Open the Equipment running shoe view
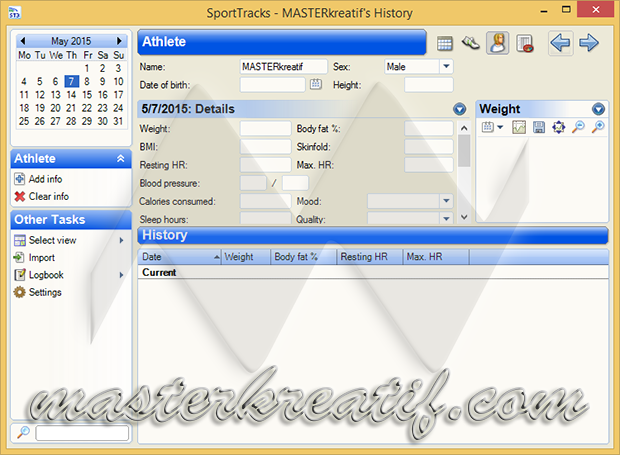 (471, 43)
